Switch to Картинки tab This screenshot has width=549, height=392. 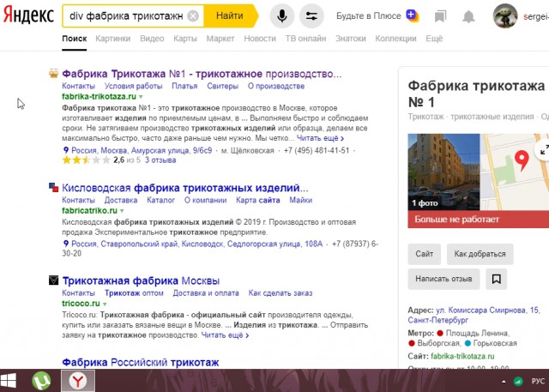coord(112,39)
